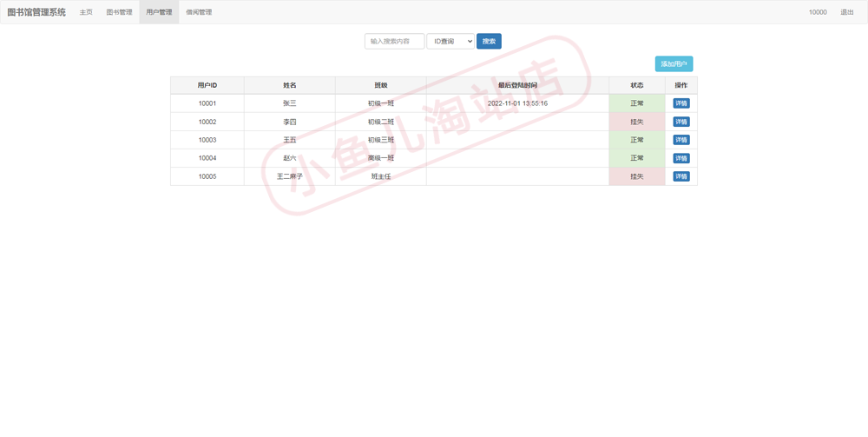Click the 最后登陆时间 column header

pyautogui.click(x=517, y=85)
